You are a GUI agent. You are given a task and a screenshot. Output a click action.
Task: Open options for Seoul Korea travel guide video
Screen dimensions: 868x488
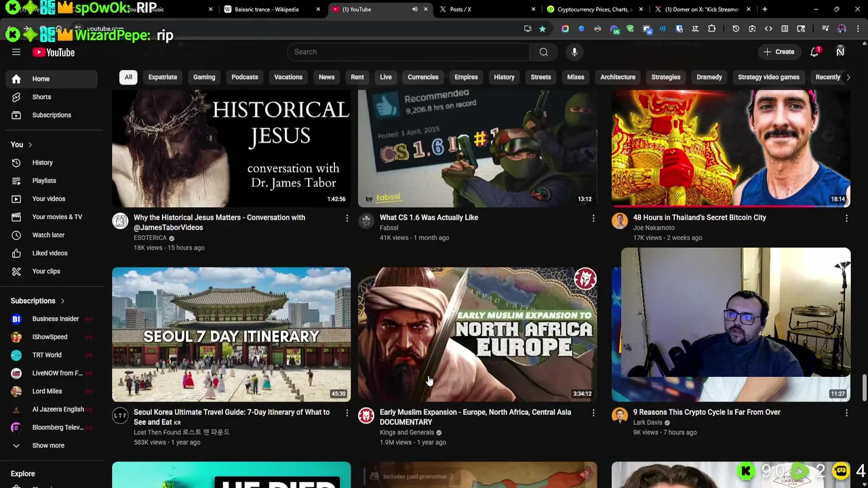pyautogui.click(x=347, y=413)
